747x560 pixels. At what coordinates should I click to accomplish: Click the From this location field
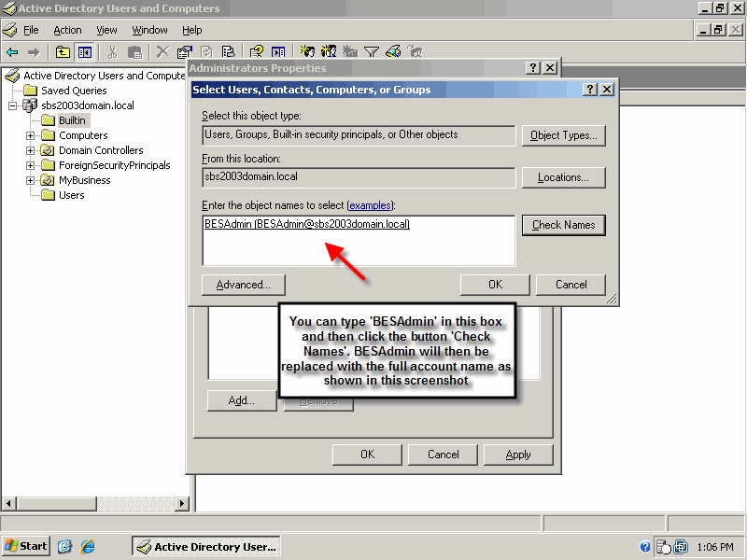click(x=359, y=177)
